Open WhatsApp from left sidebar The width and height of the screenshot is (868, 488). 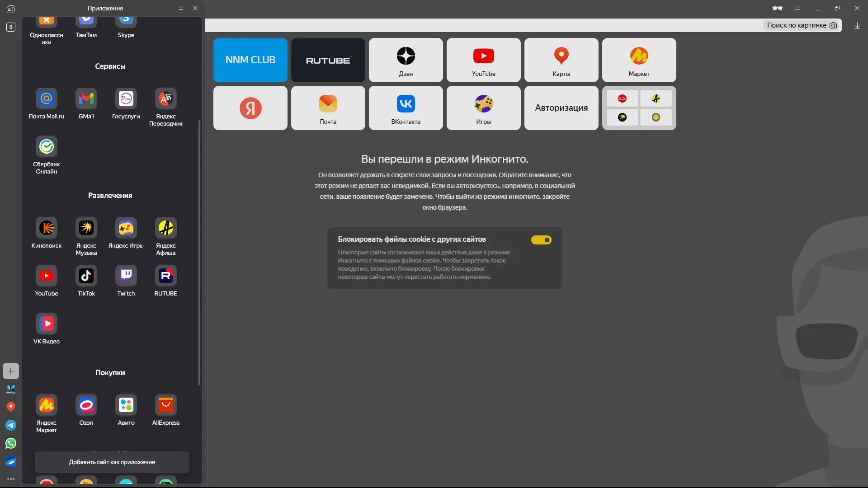coord(11,443)
